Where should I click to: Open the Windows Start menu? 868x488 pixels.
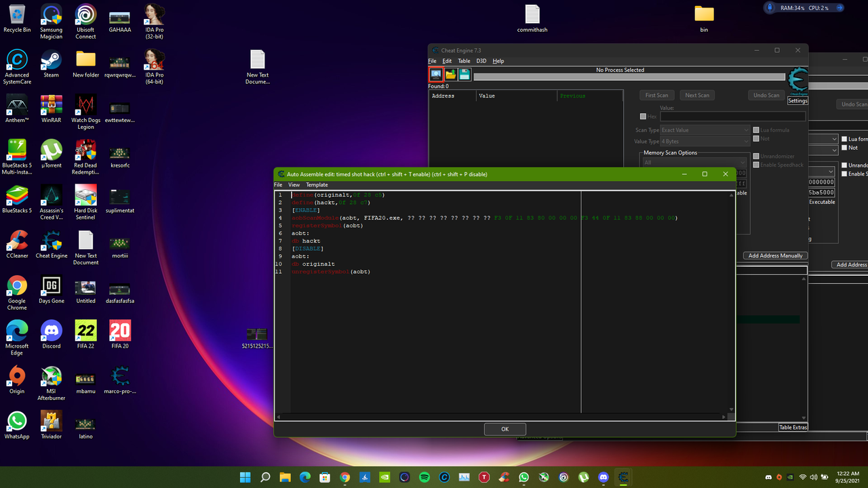tap(245, 477)
